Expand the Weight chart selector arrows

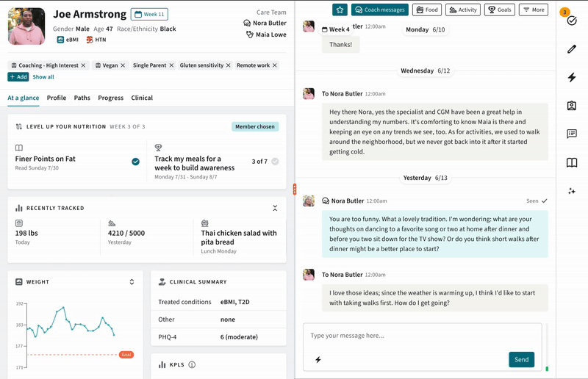(x=132, y=282)
